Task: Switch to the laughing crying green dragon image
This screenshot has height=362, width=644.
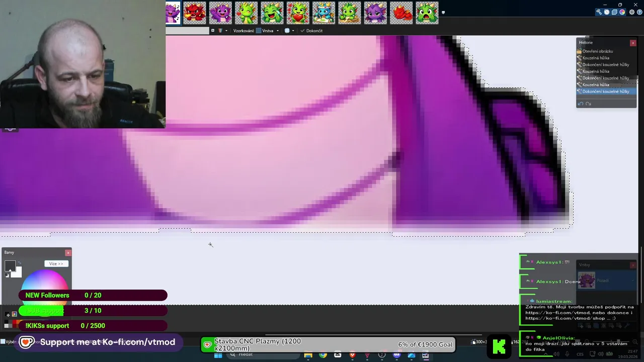Action: click(x=272, y=13)
